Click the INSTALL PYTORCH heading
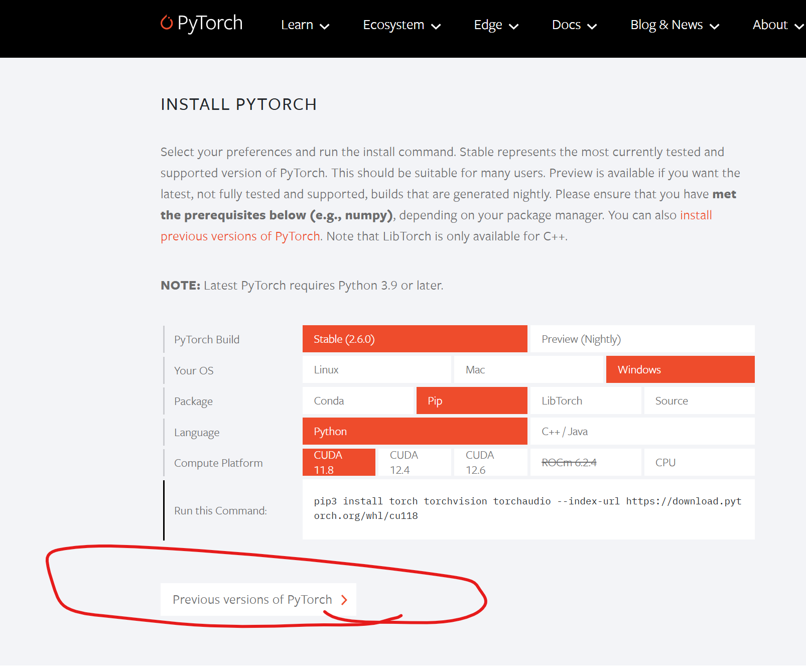The image size is (806, 672). pyautogui.click(x=239, y=104)
